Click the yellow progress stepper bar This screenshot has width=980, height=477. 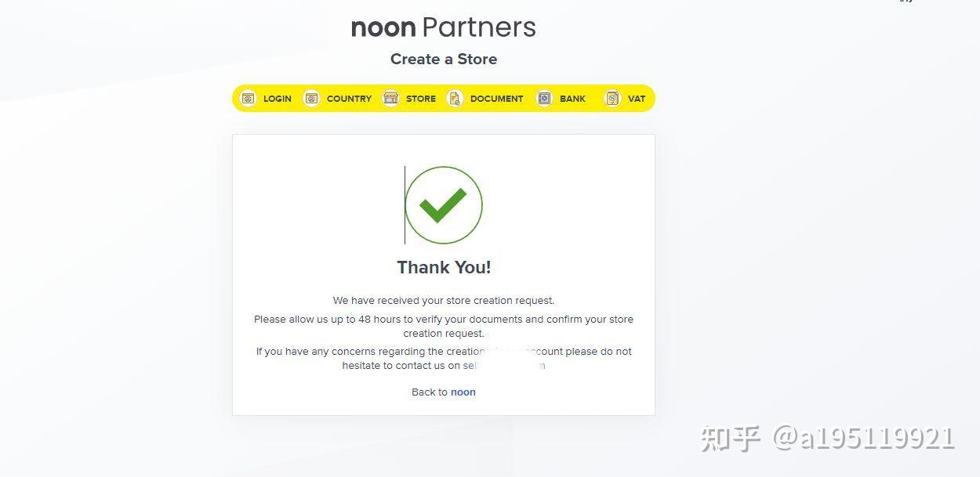[x=444, y=98]
